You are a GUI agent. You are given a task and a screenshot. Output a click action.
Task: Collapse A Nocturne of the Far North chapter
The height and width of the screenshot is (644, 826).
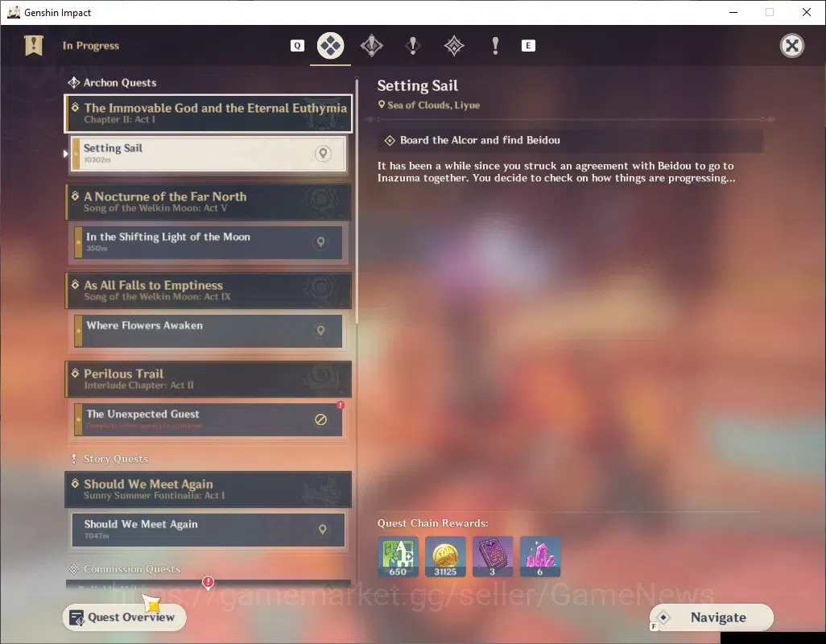tap(208, 202)
